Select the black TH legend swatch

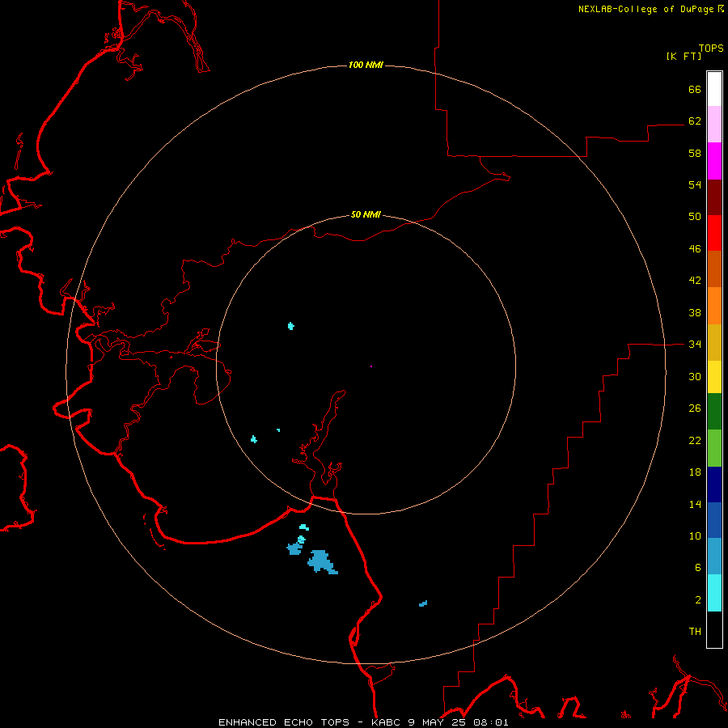[714, 629]
